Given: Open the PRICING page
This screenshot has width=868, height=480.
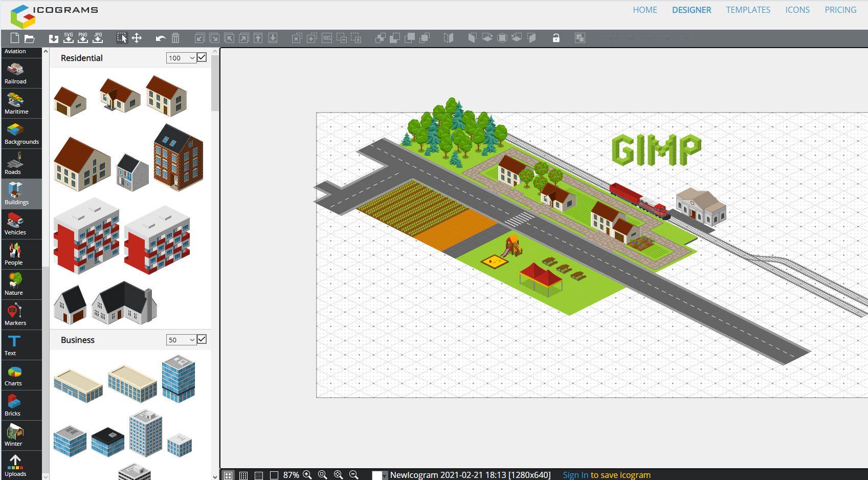Looking at the screenshot, I should [840, 10].
